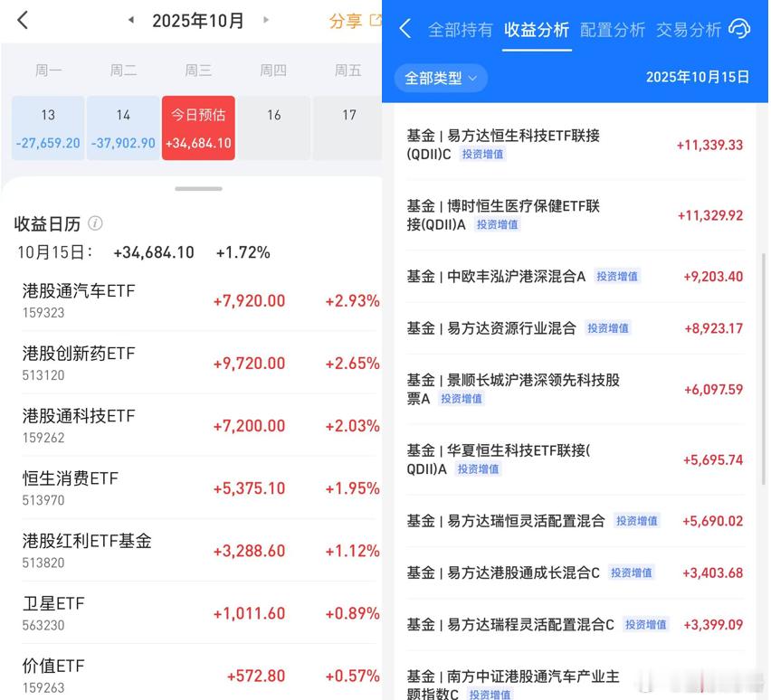This screenshot has height=700, width=771.
Task: Click the 2025年10月15日 date in header
Action: [x=697, y=77]
